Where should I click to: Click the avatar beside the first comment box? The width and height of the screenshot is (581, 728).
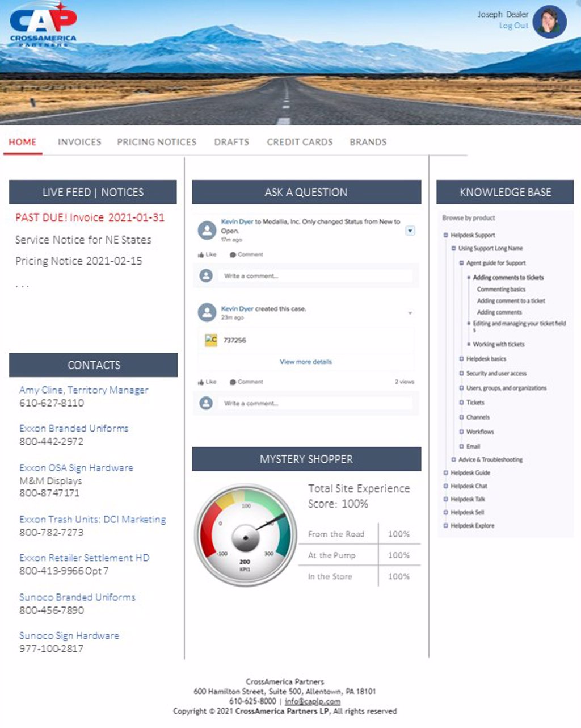click(206, 276)
